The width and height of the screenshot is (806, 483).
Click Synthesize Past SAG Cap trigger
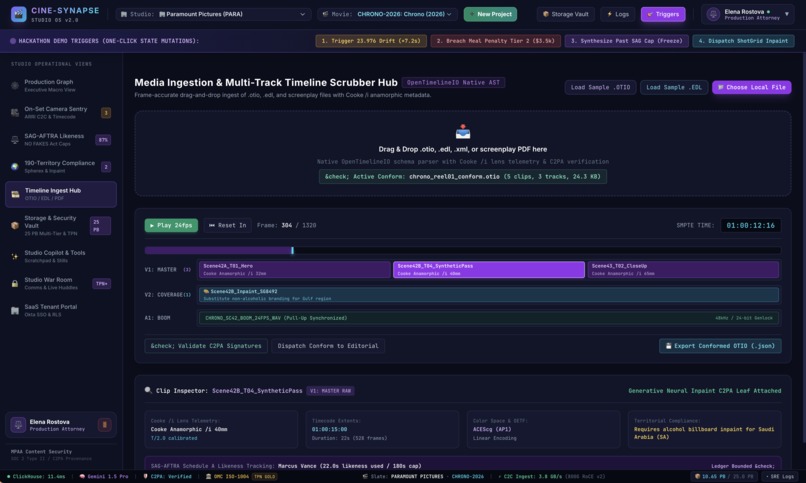(x=626, y=41)
